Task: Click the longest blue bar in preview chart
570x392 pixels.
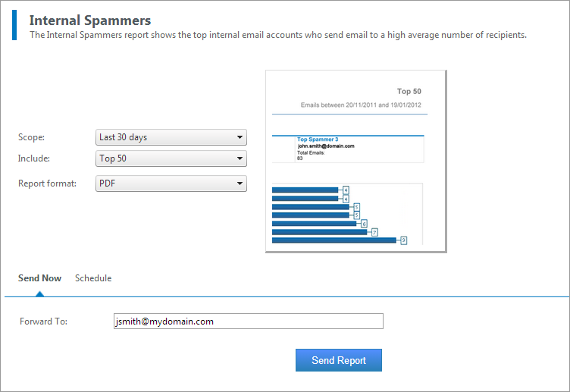Action: point(334,240)
